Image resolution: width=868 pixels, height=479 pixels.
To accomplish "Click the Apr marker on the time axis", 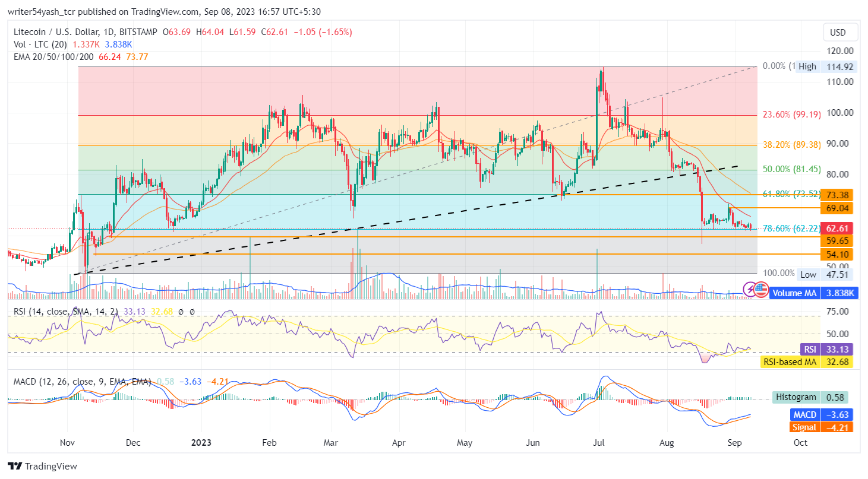I will [399, 443].
